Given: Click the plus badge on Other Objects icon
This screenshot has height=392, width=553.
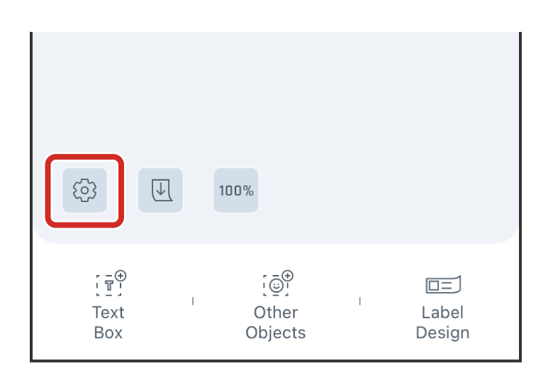Looking at the screenshot, I should pyautogui.click(x=287, y=275).
